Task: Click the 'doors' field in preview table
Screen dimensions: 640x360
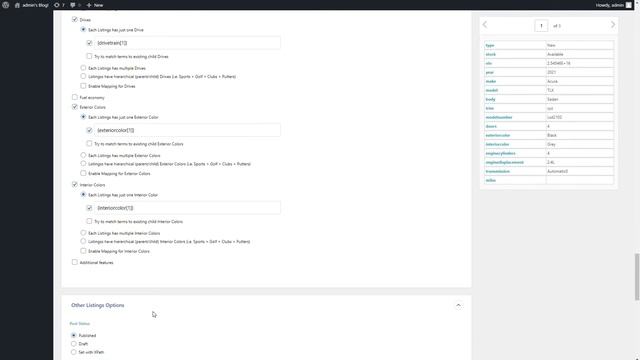Action: click(x=491, y=126)
